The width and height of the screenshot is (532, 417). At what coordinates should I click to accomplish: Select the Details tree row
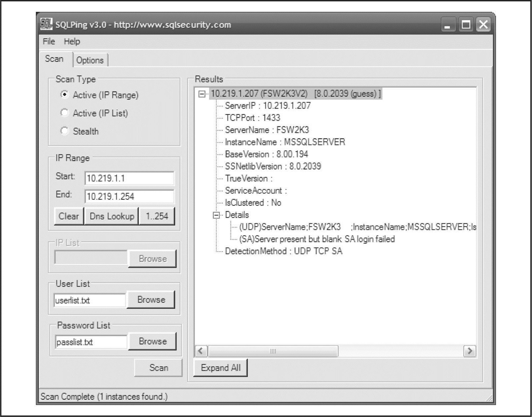tap(237, 215)
